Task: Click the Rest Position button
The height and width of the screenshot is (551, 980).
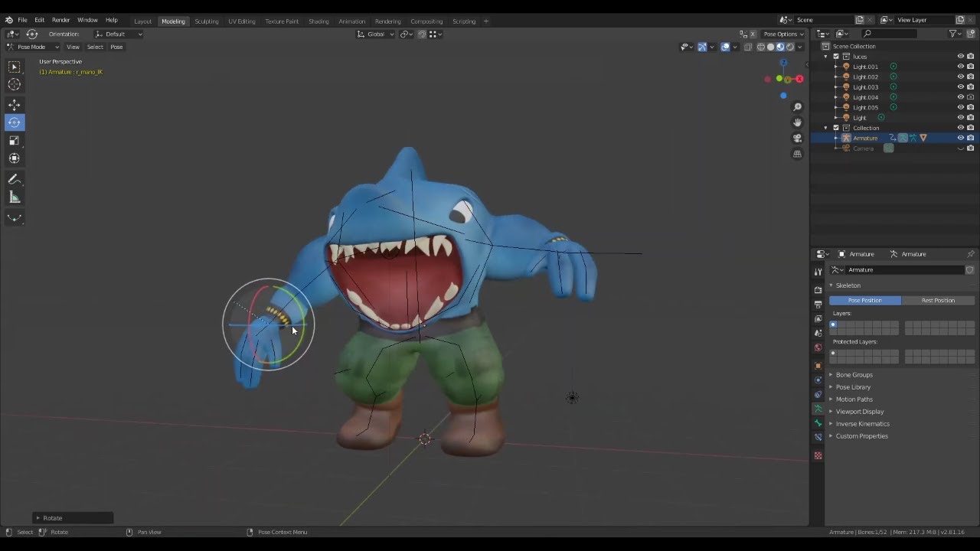Action: coord(938,301)
